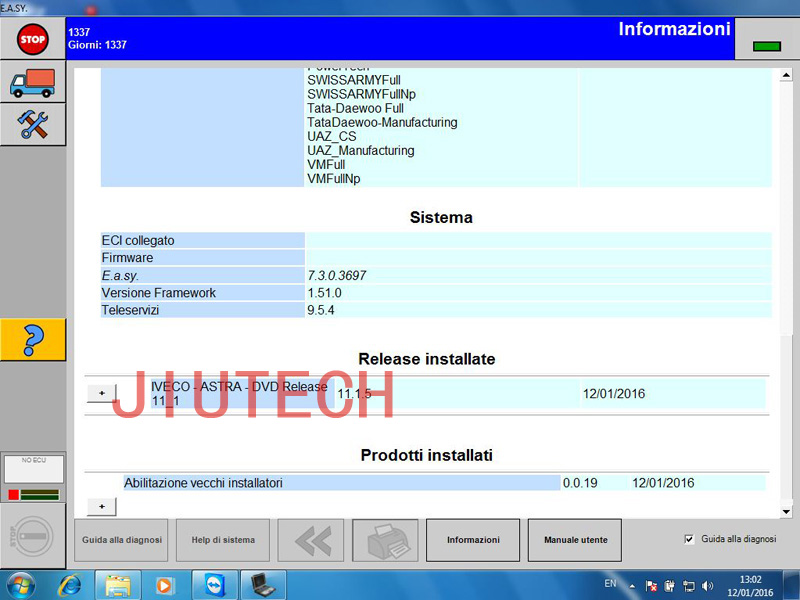Click the power plug tray icon

point(670,586)
